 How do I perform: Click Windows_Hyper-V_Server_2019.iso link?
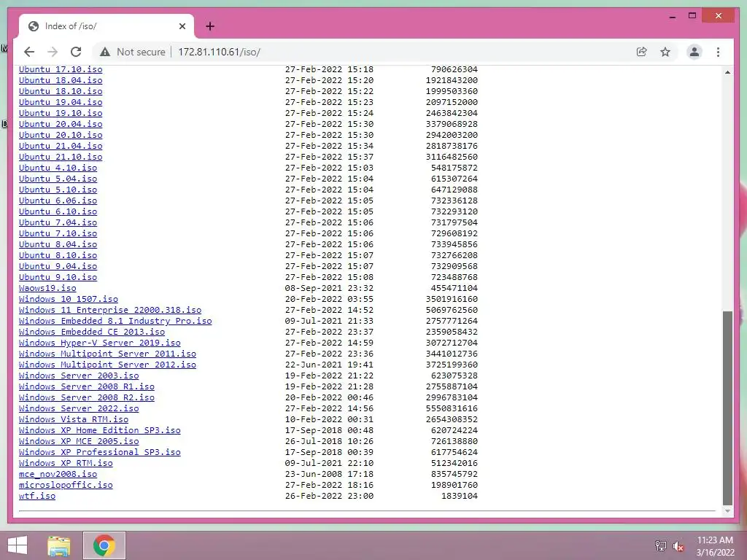coord(99,343)
